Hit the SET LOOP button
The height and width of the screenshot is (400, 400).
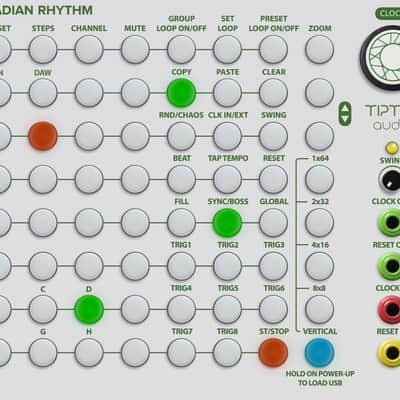pyautogui.click(x=227, y=50)
